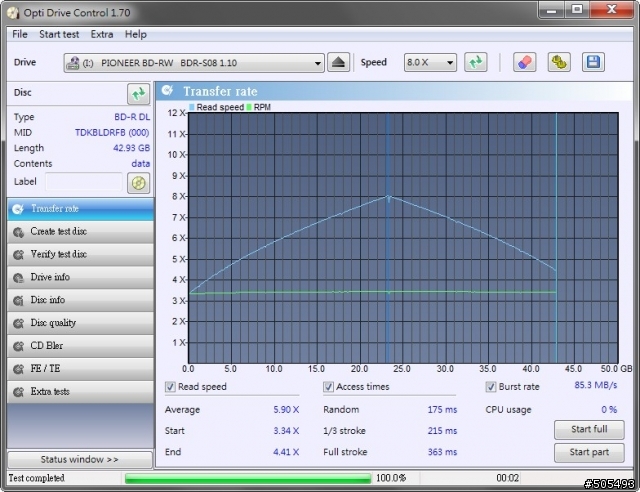Click the eraser icon to erase disc
The width and height of the screenshot is (640, 492).
(x=524, y=62)
